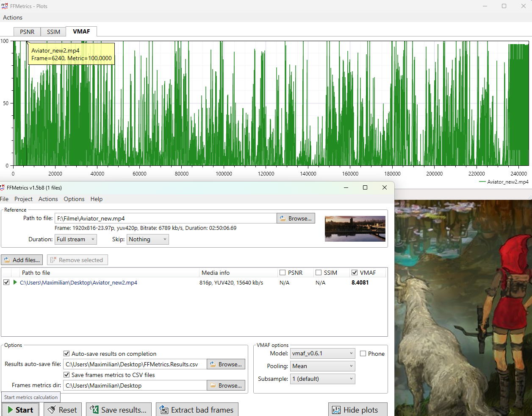Click the Path to file column header
This screenshot has height=416, width=532.
[x=36, y=273]
